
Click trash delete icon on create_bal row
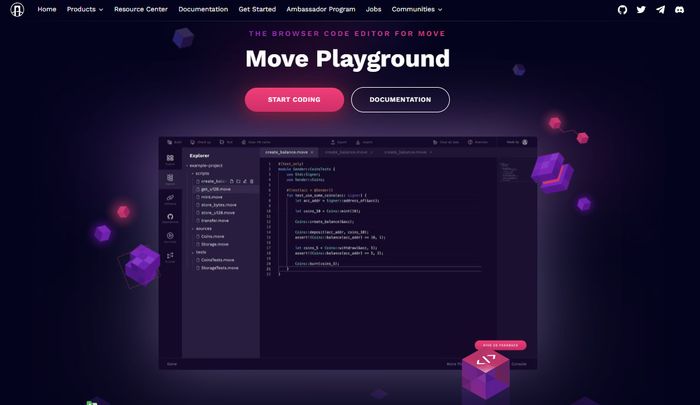(x=251, y=181)
